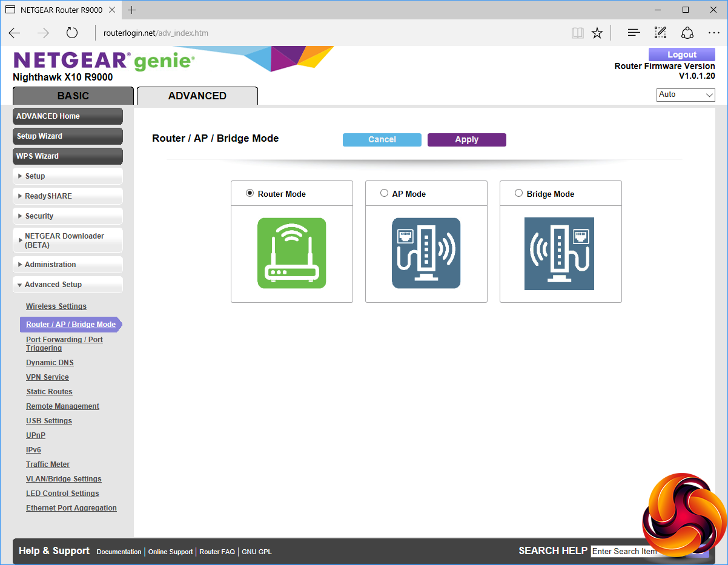The height and width of the screenshot is (565, 728).
Task: Open the Edge Hub icon
Action: [x=634, y=33]
